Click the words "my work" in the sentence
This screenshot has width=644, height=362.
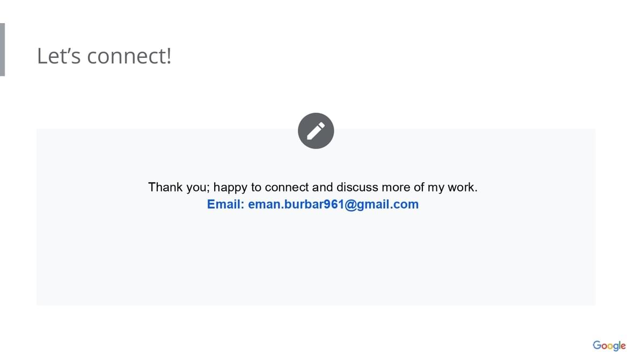coord(452,187)
